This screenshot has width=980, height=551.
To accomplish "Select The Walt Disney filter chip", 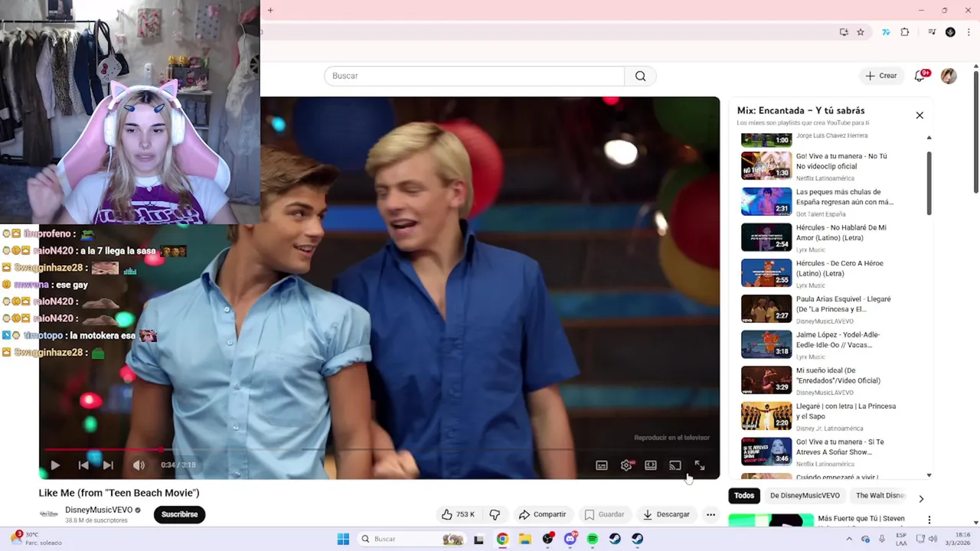I will [x=880, y=496].
